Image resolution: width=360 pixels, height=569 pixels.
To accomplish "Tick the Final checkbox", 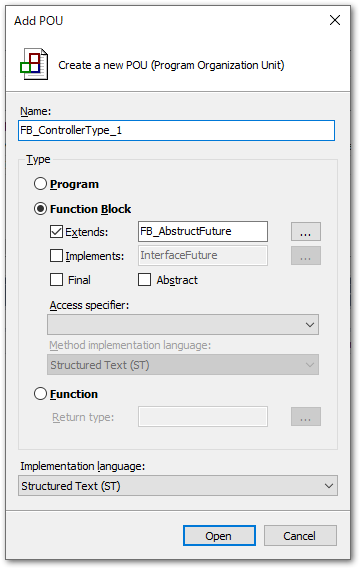I will click(56, 280).
